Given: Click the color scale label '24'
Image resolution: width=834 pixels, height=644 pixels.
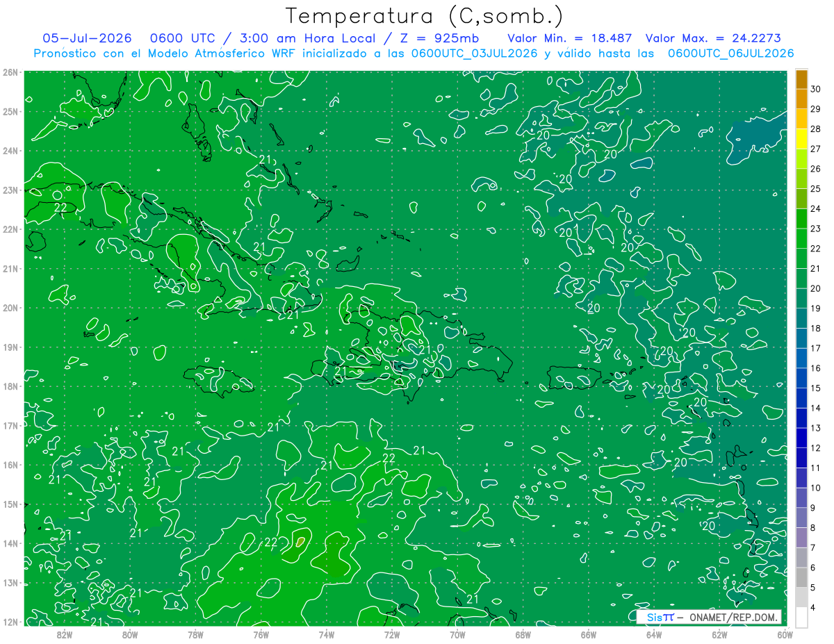Looking at the screenshot, I should [x=816, y=208].
